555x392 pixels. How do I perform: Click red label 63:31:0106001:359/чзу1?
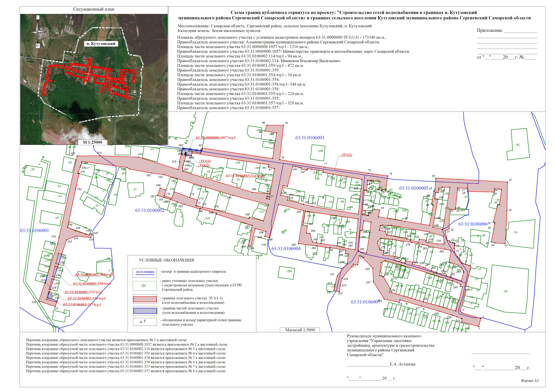94,275
